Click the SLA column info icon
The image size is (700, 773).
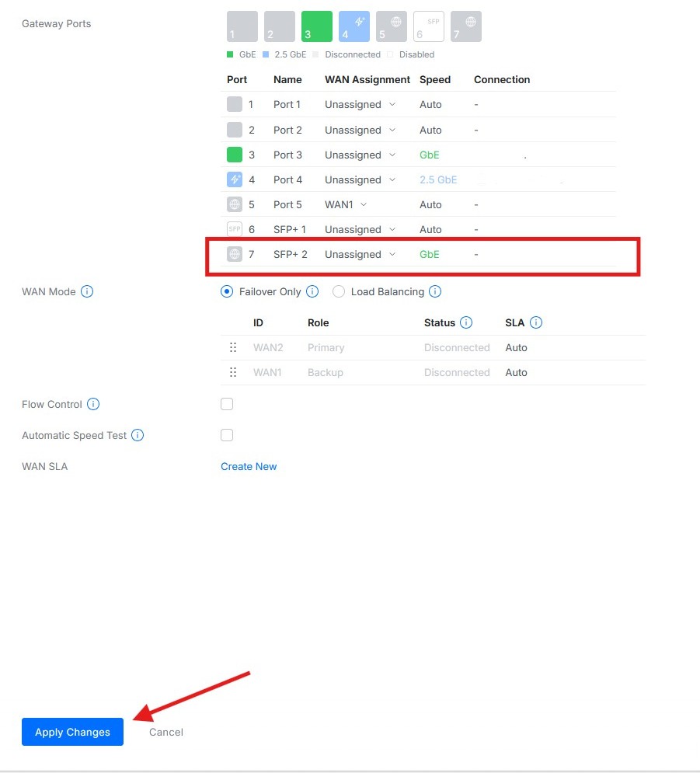click(x=535, y=322)
